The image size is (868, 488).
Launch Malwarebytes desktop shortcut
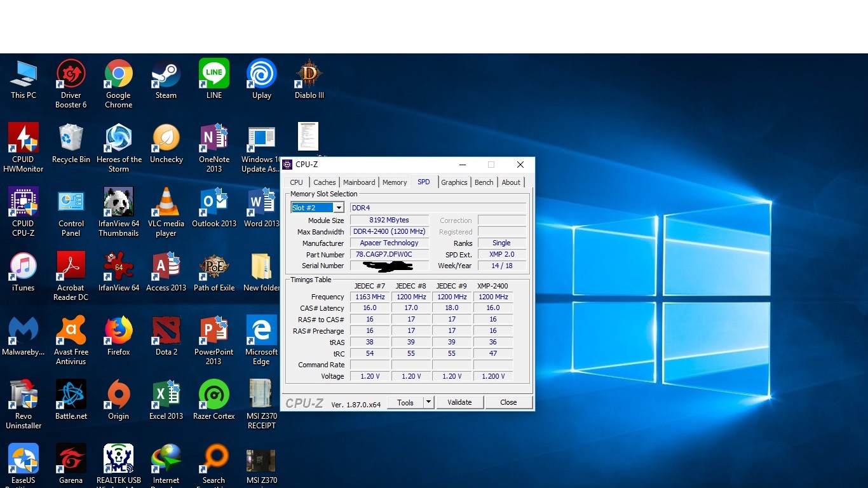pyautogui.click(x=24, y=336)
